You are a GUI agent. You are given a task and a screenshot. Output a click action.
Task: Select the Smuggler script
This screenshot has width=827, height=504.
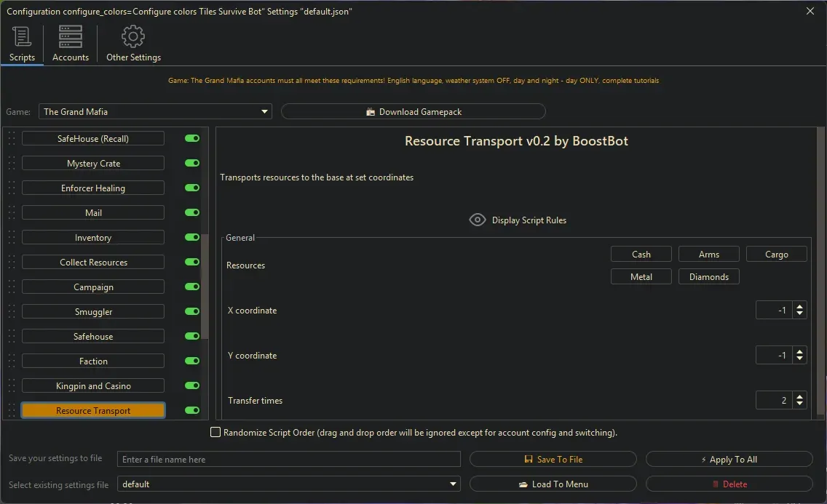(93, 312)
